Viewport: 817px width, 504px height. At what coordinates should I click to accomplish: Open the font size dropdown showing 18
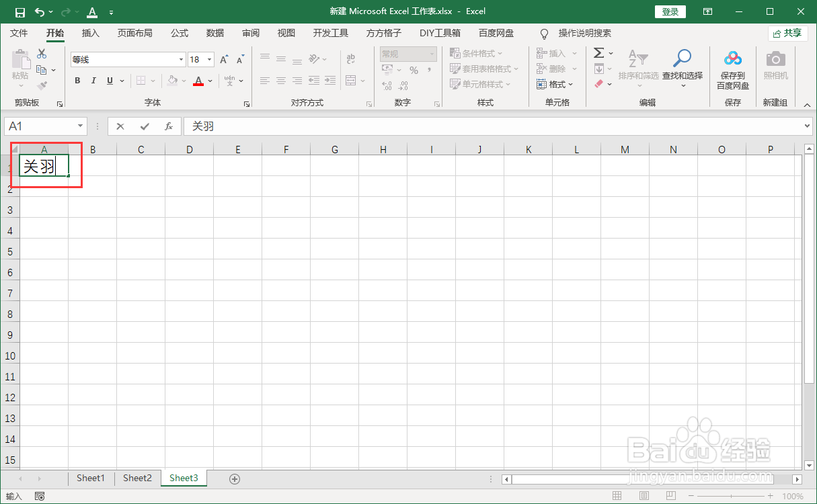(210, 60)
